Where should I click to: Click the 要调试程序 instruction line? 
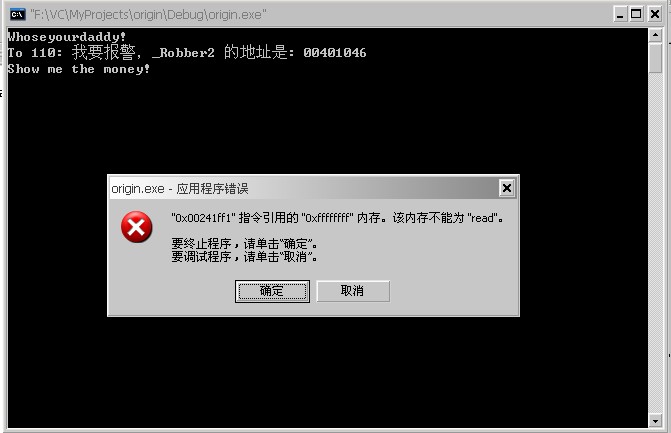pyautogui.click(x=244, y=257)
